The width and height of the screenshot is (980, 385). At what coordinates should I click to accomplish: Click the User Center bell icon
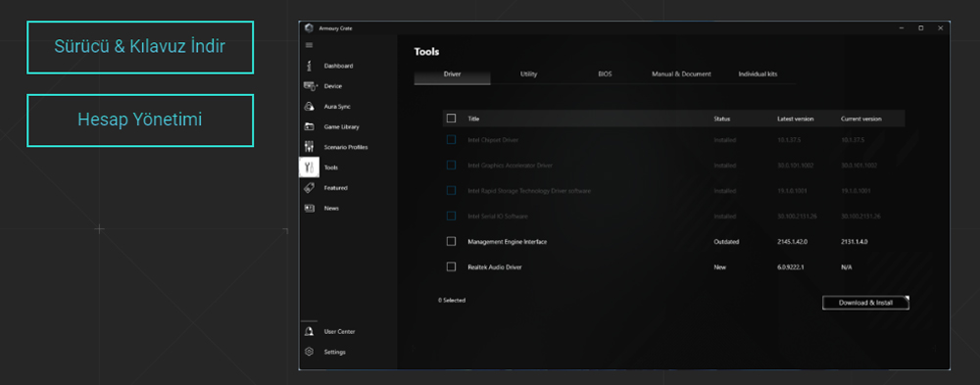[x=309, y=331]
